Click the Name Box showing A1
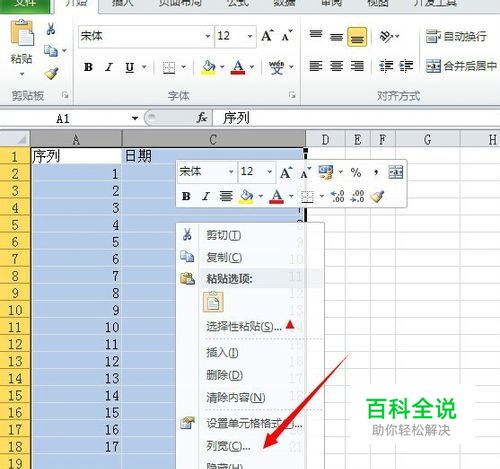The image size is (500, 469). coord(63,118)
